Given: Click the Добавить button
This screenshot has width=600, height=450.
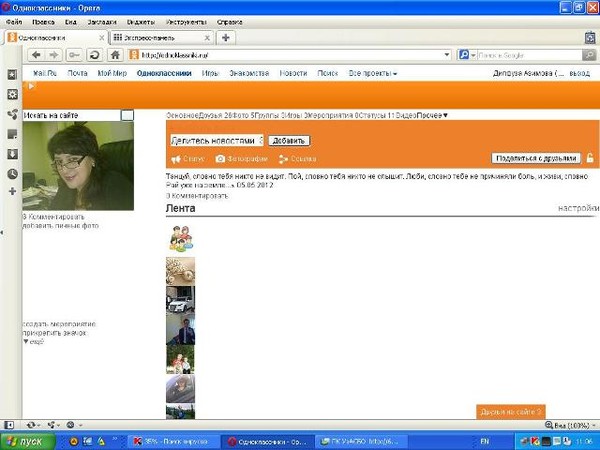Looking at the screenshot, I should coord(289,141).
